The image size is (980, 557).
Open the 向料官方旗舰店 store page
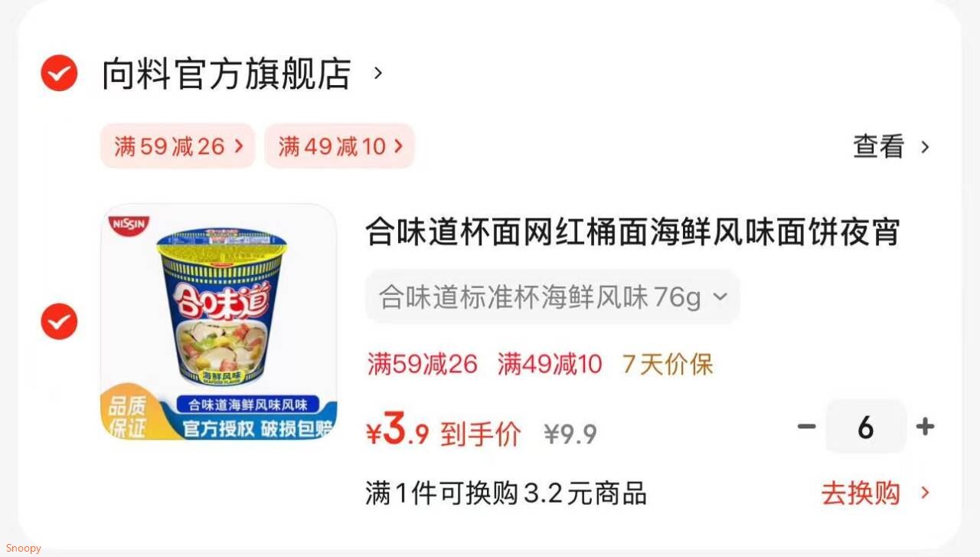[x=227, y=74]
